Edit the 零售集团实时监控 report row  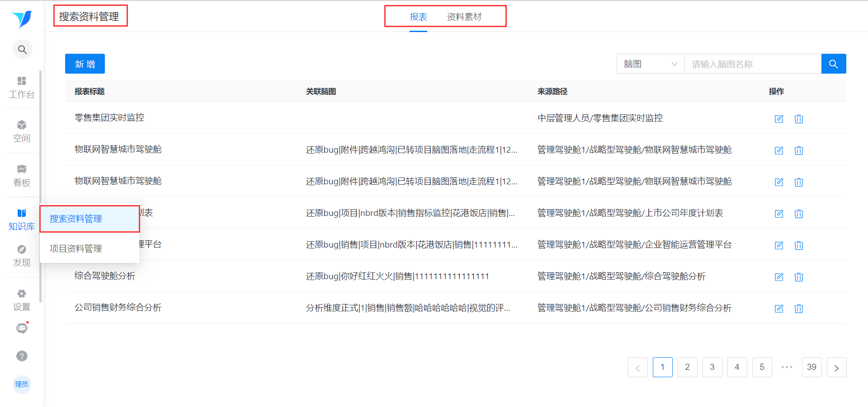pyautogui.click(x=779, y=119)
